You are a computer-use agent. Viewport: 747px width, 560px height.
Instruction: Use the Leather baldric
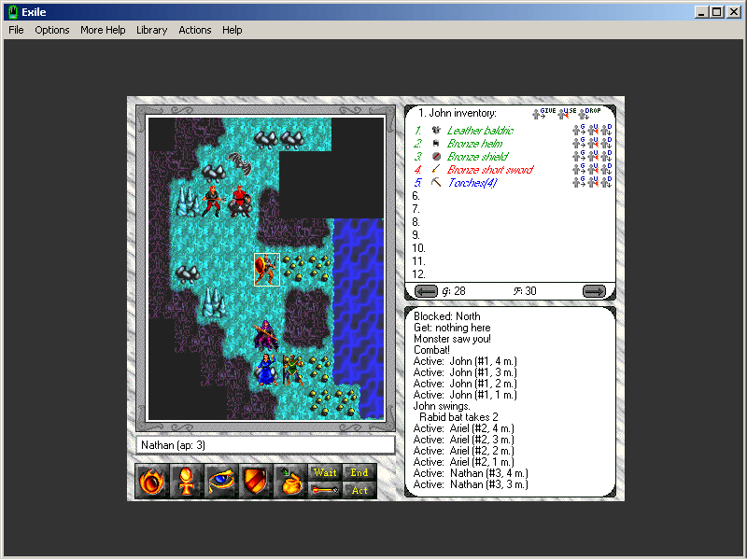click(593, 130)
